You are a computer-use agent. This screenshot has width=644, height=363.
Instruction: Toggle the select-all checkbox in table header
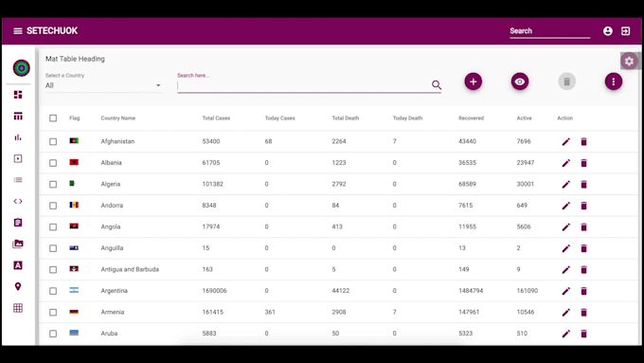click(x=53, y=118)
